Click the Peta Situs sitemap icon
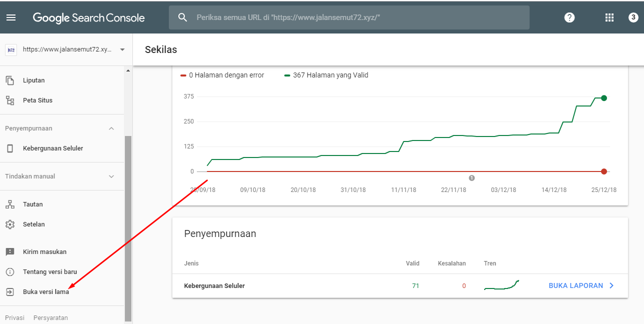 click(10, 100)
